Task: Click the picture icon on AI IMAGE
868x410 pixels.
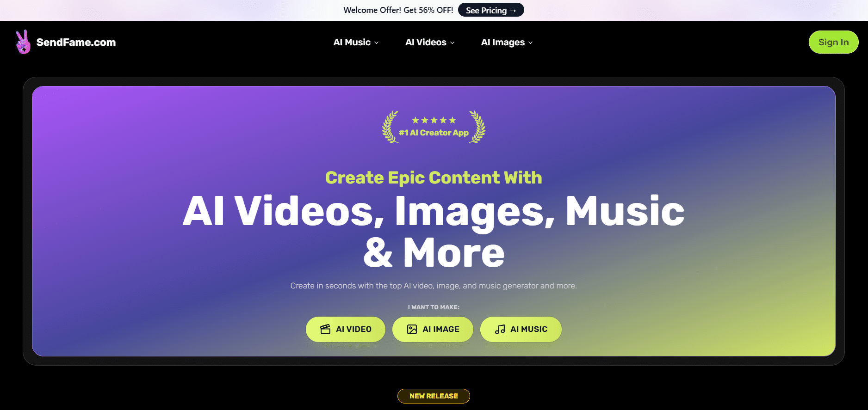Action: pyautogui.click(x=412, y=329)
